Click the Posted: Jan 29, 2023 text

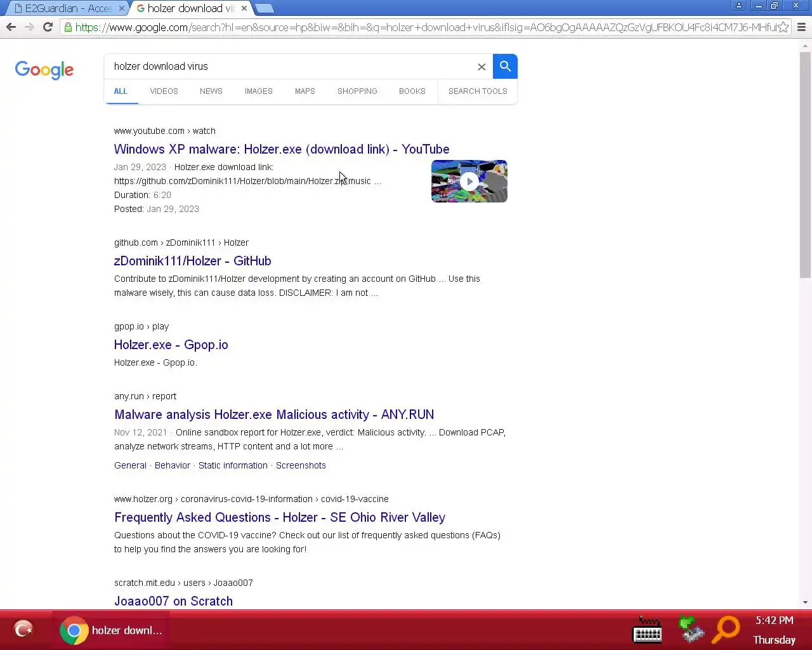pyautogui.click(x=157, y=209)
